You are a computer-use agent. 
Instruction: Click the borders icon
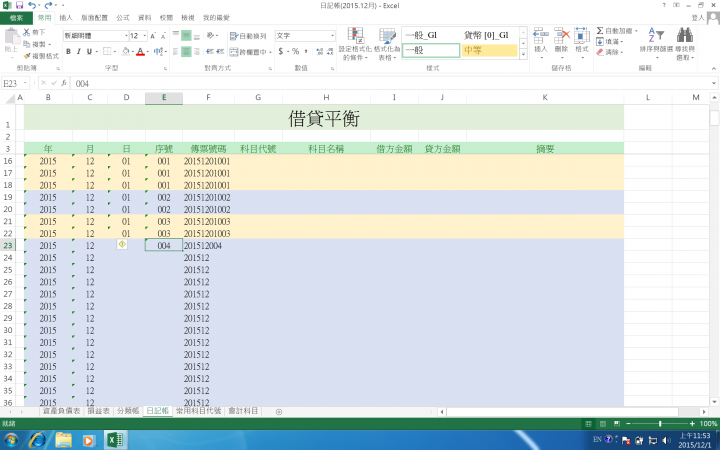point(107,51)
